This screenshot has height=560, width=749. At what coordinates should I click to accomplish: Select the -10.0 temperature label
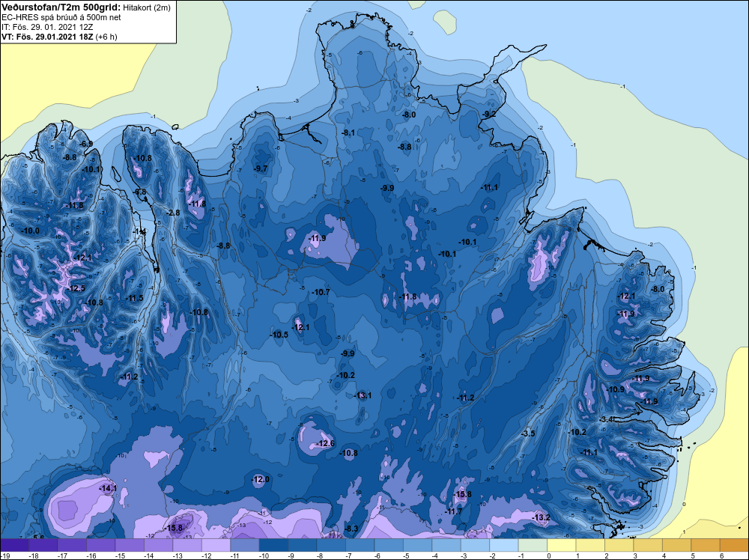coord(31,231)
